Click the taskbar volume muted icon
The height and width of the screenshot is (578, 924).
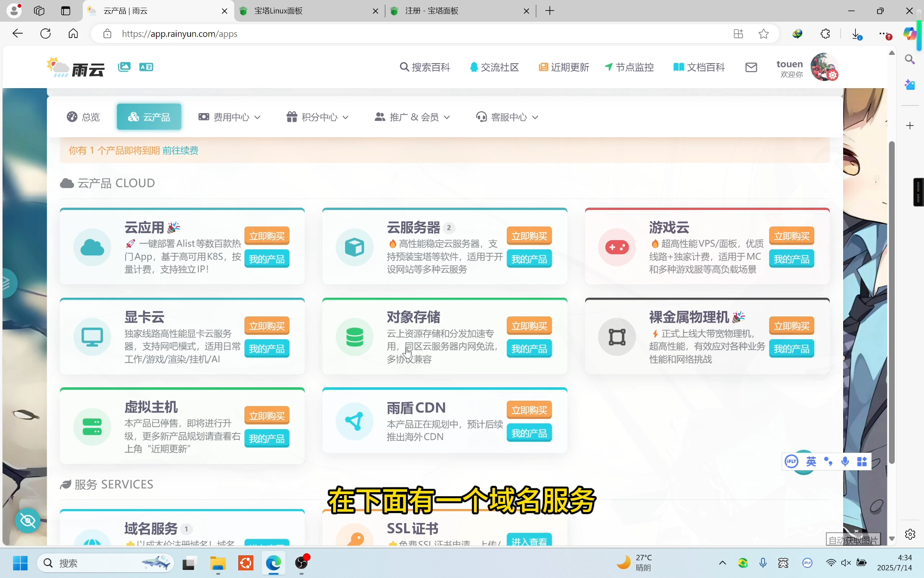coord(846,563)
